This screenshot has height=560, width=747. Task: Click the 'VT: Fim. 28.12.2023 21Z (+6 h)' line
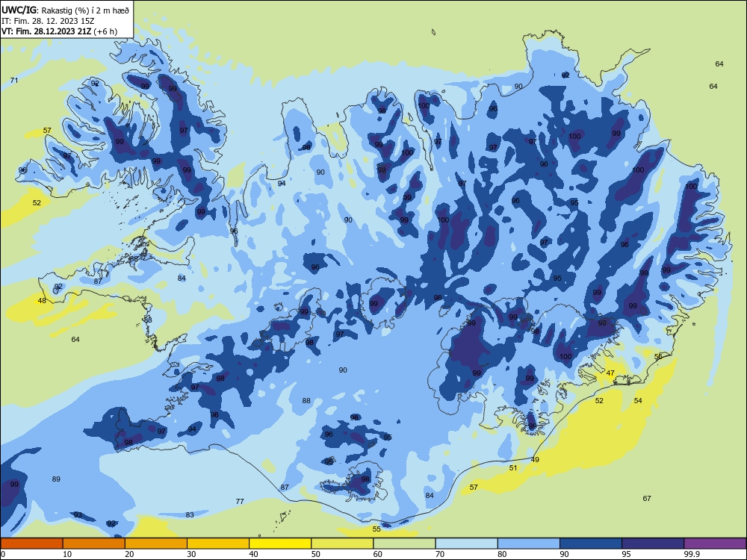[59, 32]
